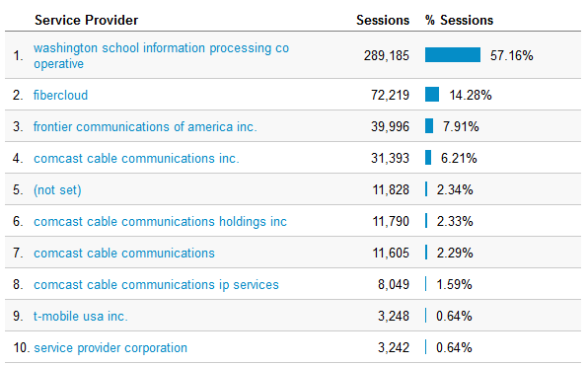Open the t-mobile usa inc. link
This screenshot has width=588, height=365.
pyautogui.click(x=81, y=316)
